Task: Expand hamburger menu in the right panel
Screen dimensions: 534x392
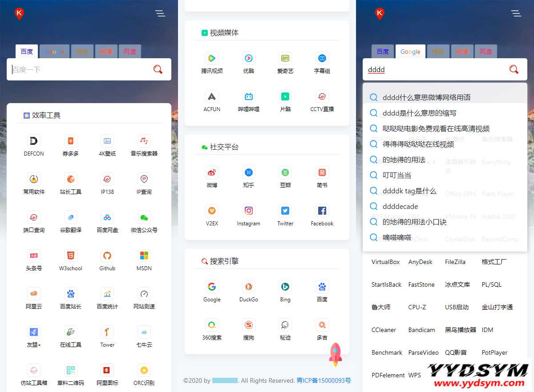Action: coord(516,13)
